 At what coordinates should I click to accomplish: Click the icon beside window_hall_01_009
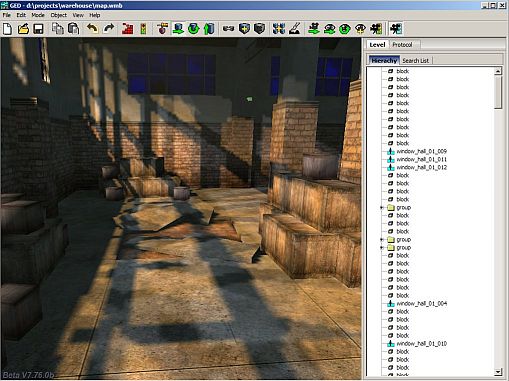pos(391,151)
